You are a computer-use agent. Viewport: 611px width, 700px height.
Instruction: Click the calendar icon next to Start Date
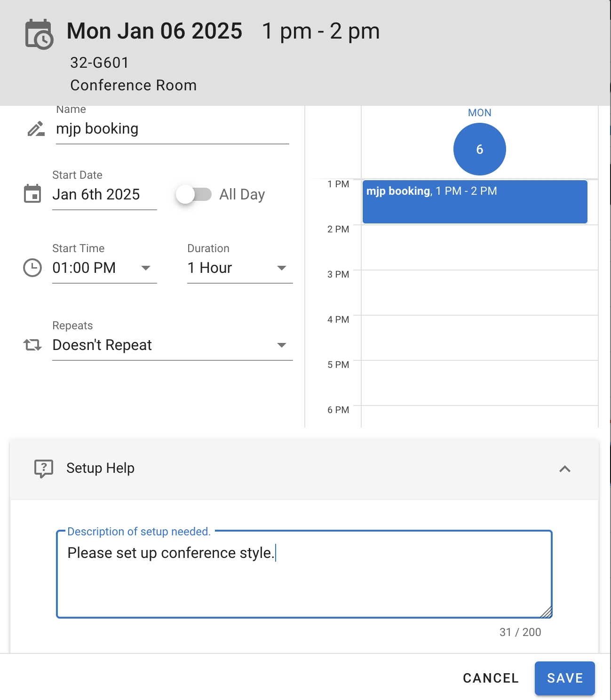pyautogui.click(x=32, y=194)
